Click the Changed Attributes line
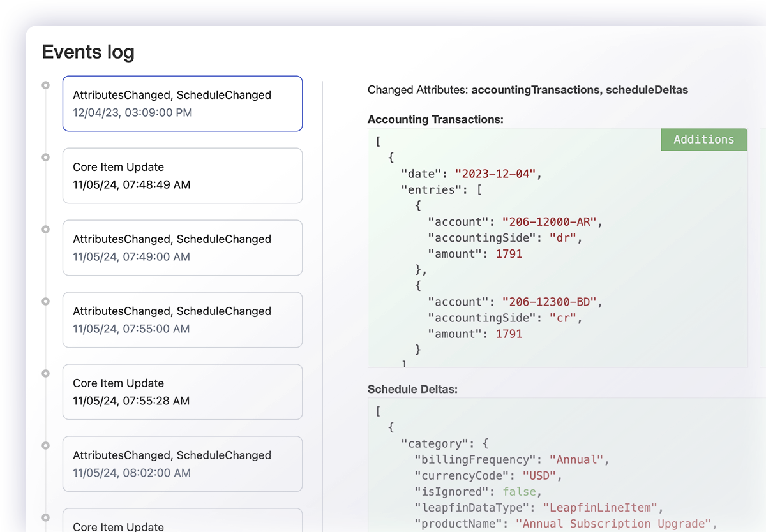Viewport: 766px width, 532px height. point(528,90)
